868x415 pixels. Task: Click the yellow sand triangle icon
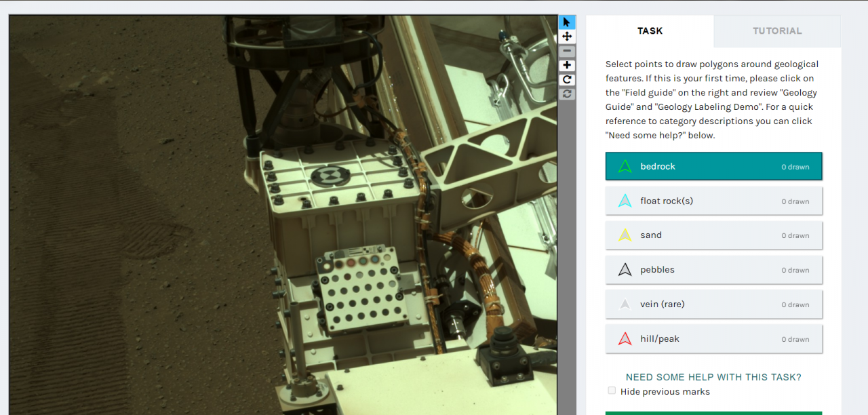625,236
